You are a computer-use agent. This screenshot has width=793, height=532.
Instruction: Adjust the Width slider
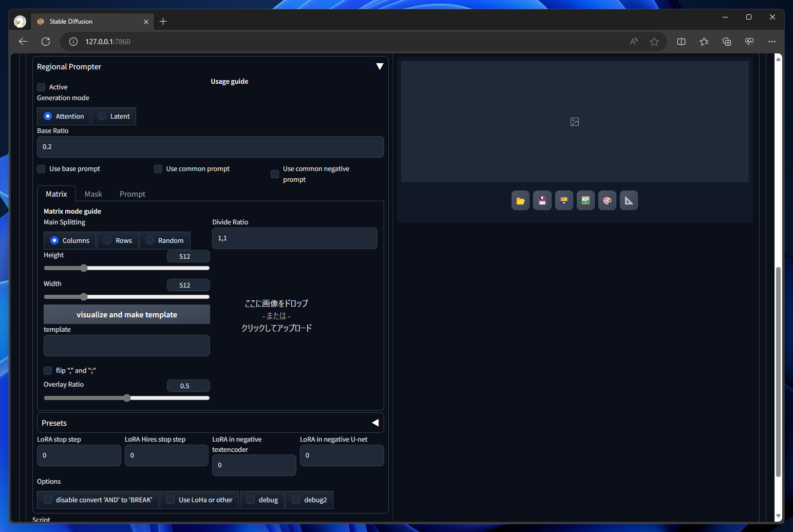(127, 297)
